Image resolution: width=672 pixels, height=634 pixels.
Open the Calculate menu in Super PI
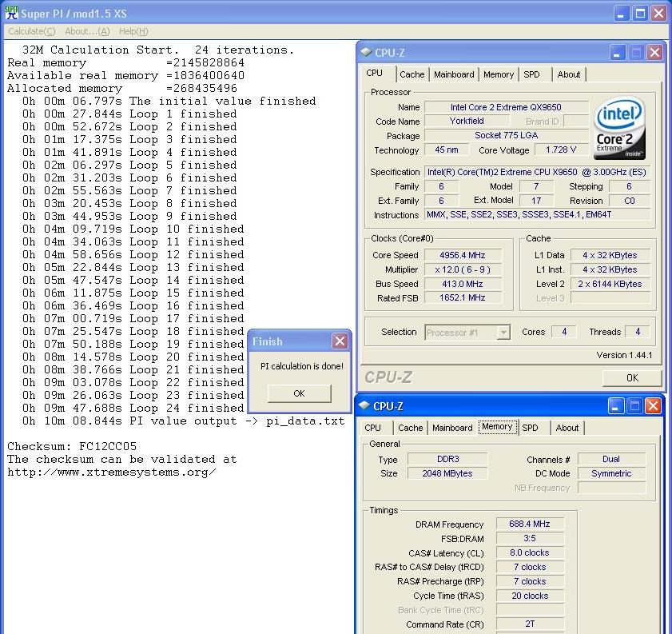(32, 31)
